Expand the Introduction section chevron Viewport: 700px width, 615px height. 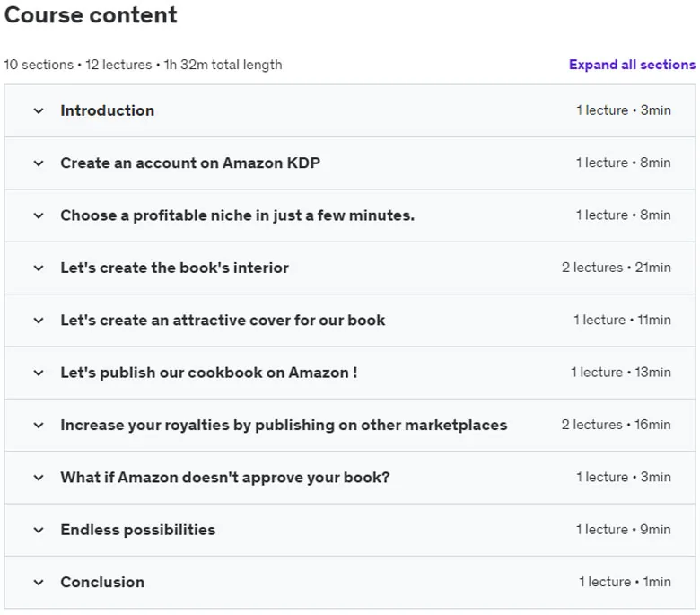(39, 110)
